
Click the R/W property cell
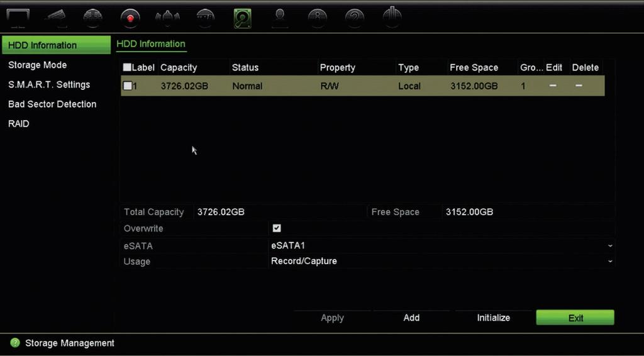pos(330,86)
